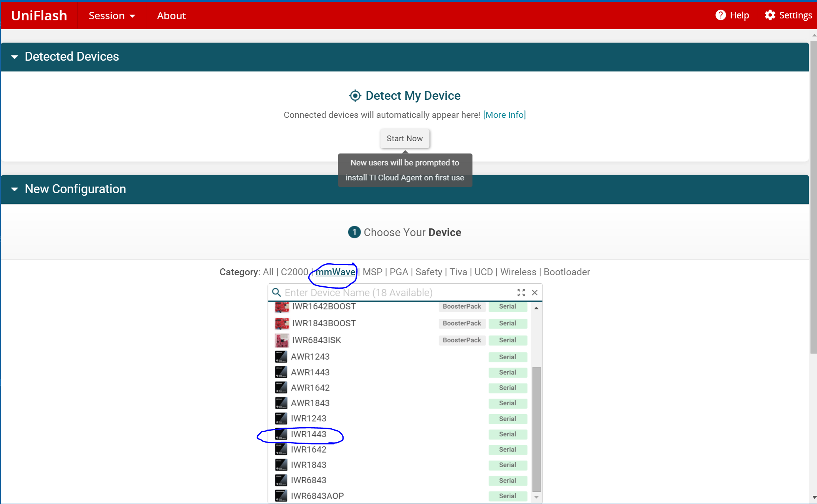Click the AWR1843 chip icon
The height and width of the screenshot is (504, 817).
(281, 403)
